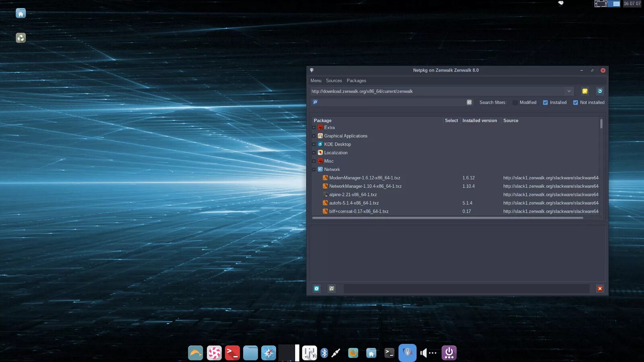Click the blue refresh mirror button
The image size is (644, 362).
600,91
